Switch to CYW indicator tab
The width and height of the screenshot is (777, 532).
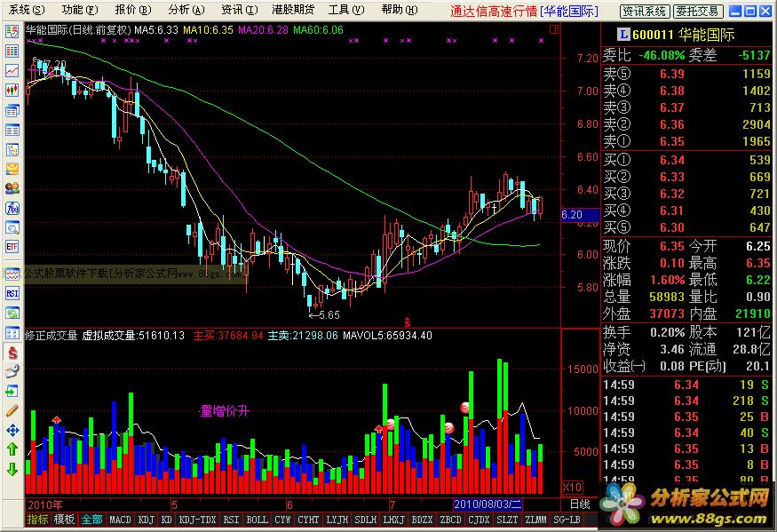(282, 520)
